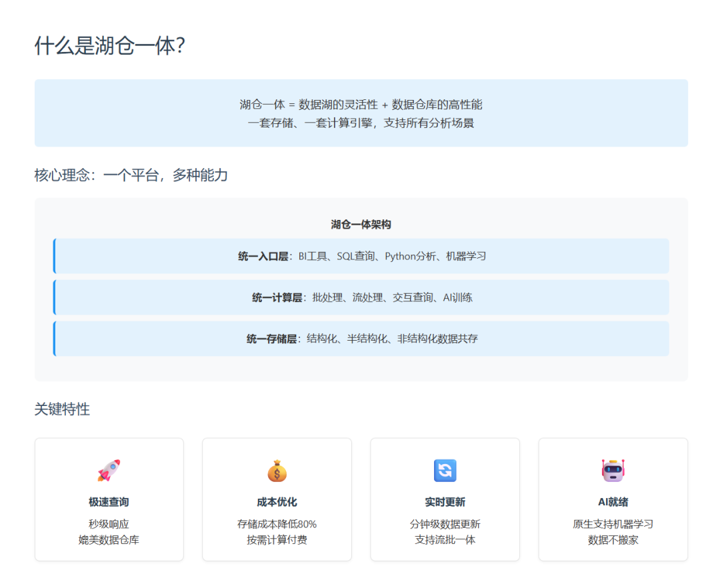
Task: Click the 媲美数据仓库 text
Action: 109,540
